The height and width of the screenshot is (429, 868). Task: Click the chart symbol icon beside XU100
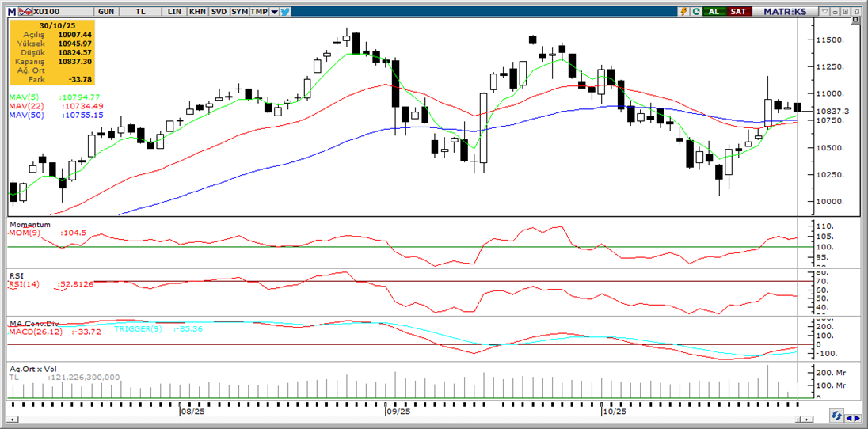point(24,12)
